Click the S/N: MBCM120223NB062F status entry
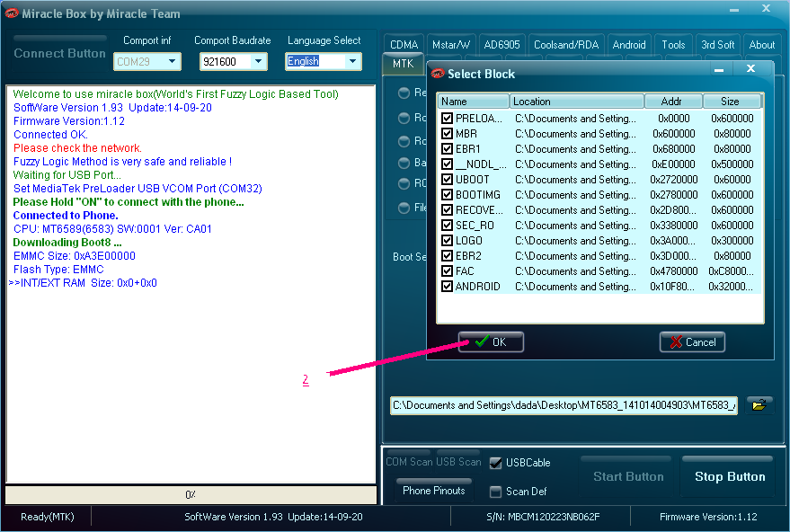 pos(543,517)
